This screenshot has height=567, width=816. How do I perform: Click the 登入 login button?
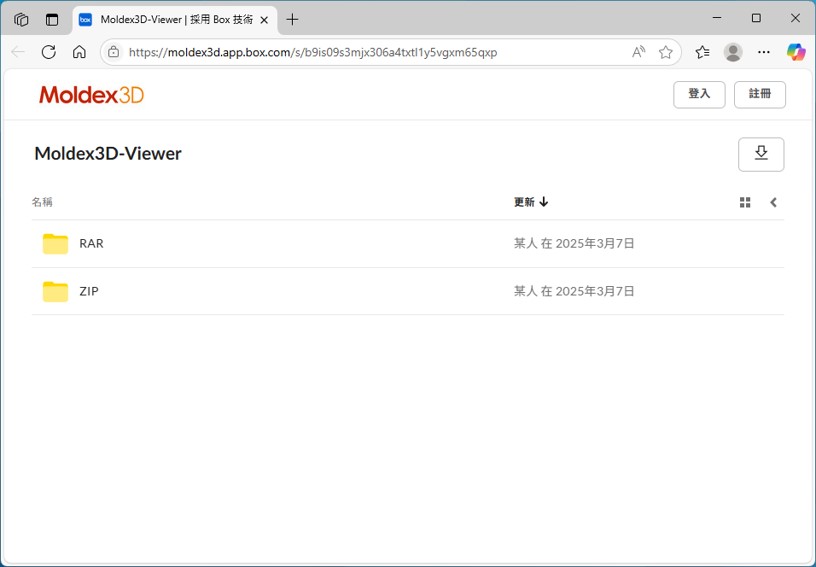coord(699,95)
